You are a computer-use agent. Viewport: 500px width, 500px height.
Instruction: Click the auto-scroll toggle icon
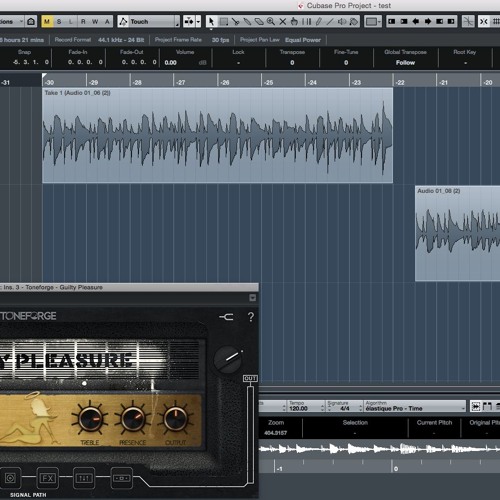189,22
